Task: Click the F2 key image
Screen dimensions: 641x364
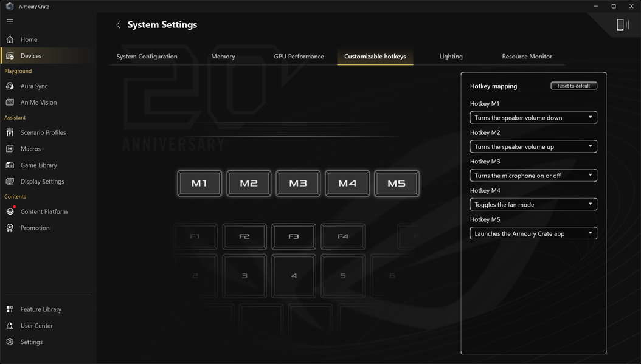Action: click(244, 236)
